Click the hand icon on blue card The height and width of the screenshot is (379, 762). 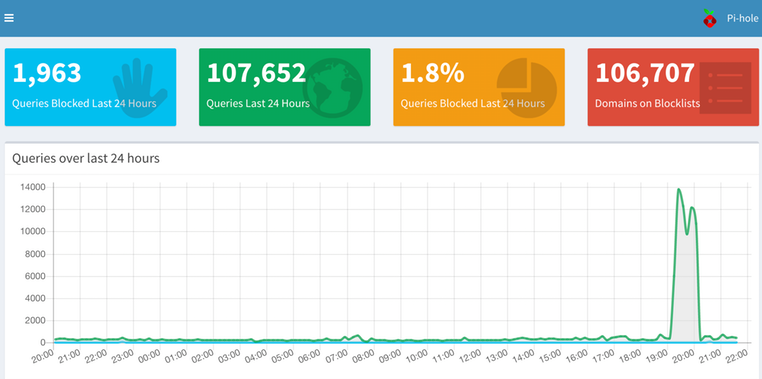point(140,88)
